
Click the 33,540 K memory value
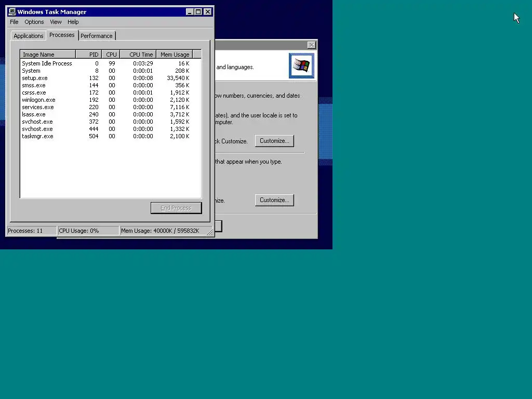178,78
